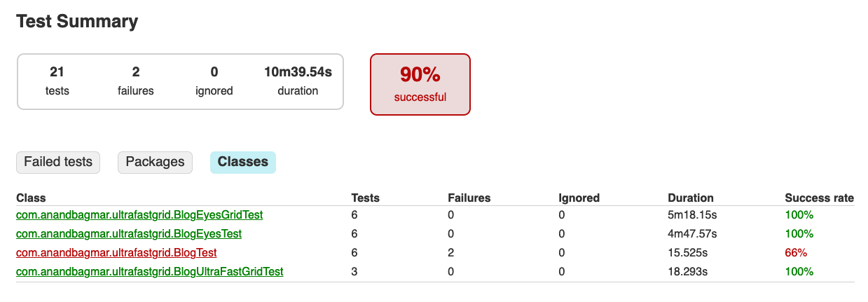Viewport: 868px width, 302px height.
Task: Click the 90% successful summary box
Action: tap(420, 83)
